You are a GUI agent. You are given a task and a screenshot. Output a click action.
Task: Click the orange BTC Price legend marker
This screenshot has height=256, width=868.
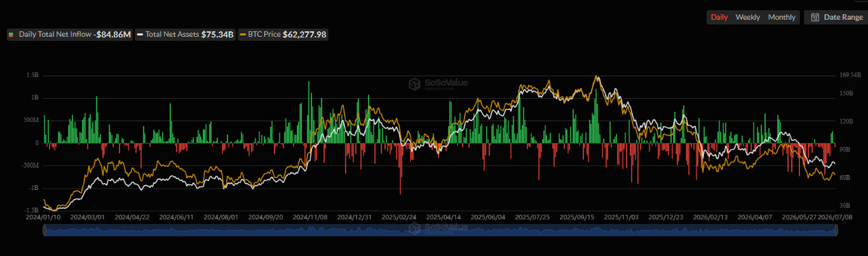[243, 34]
